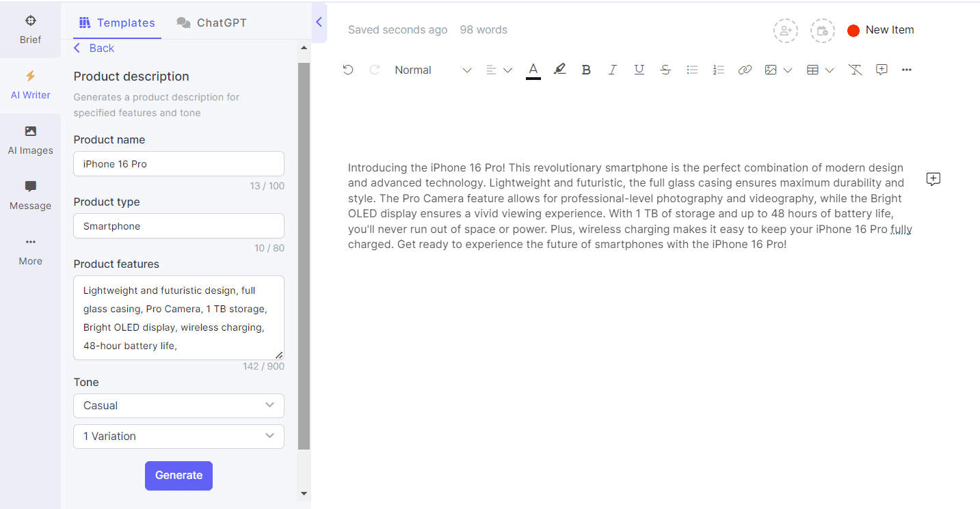Image resolution: width=980 pixels, height=509 pixels.
Task: Open the Message sidebar panel
Action: point(30,196)
